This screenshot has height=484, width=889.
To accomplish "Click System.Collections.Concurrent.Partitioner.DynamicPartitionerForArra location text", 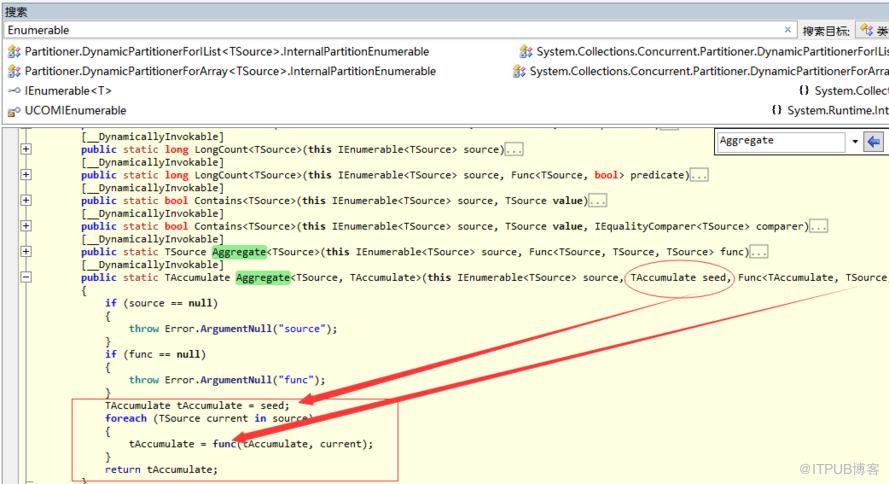I will [709, 71].
